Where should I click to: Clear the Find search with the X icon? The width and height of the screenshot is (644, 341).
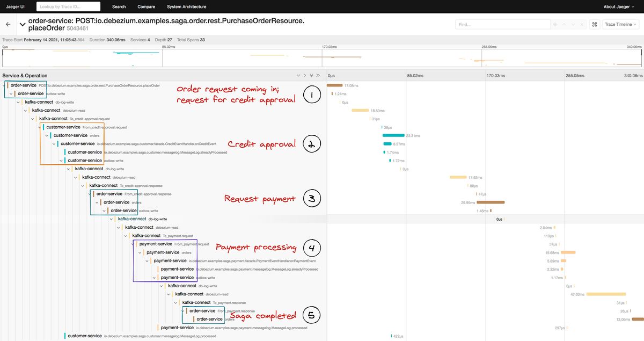(x=581, y=25)
